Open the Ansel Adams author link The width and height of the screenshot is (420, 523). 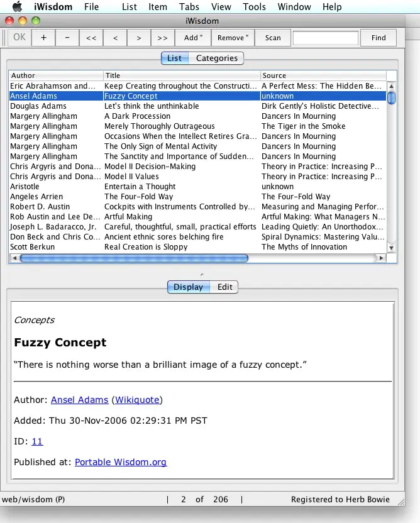point(79,400)
